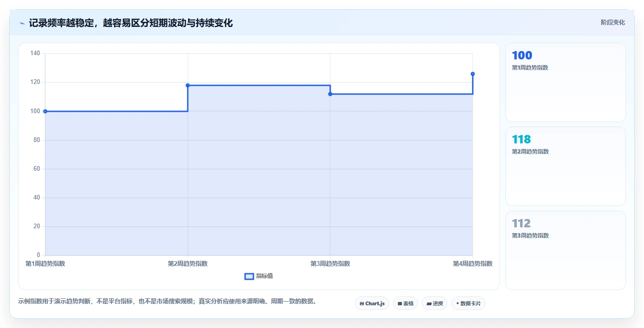Click the 第2周趋势指数 caption in the card

(x=530, y=152)
